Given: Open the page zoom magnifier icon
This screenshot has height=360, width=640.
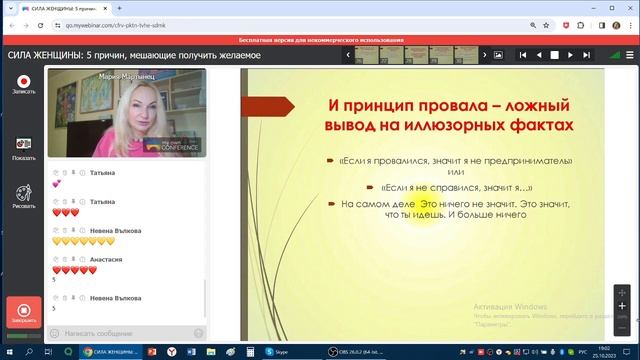Looking at the screenshot, I should 533,25.
